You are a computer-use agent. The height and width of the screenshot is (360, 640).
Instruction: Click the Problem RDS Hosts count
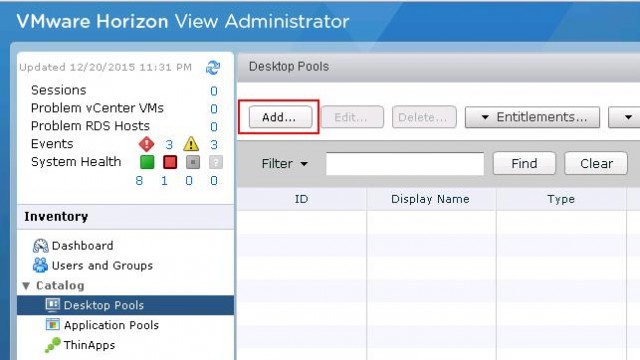pyautogui.click(x=213, y=127)
